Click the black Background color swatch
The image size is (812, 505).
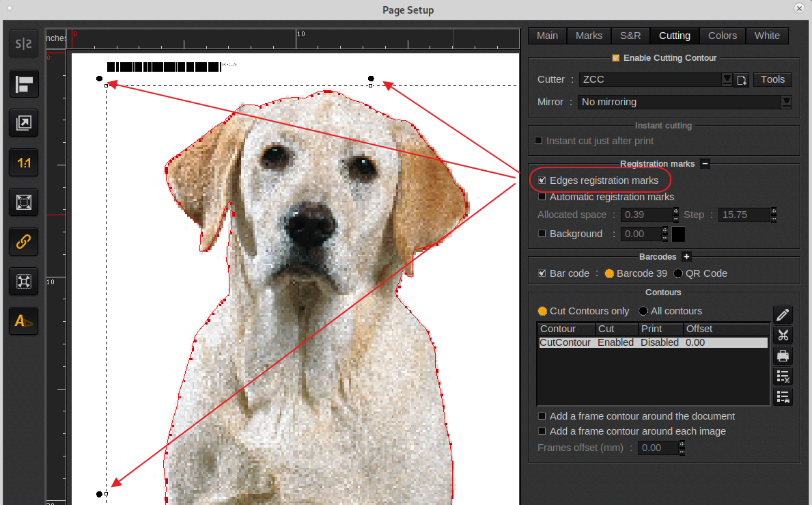(678, 234)
